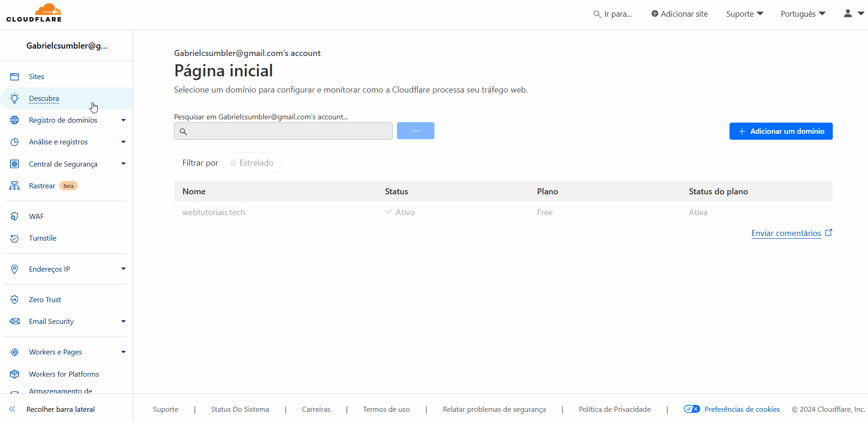Open the 'Ir para...' search
Image resolution: width=868 pixels, height=422 pixels.
[612, 14]
